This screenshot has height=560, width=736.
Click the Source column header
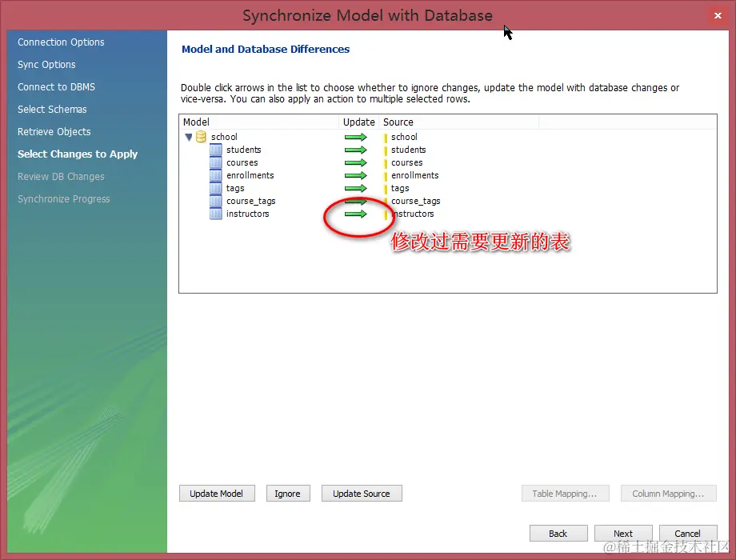(458, 122)
